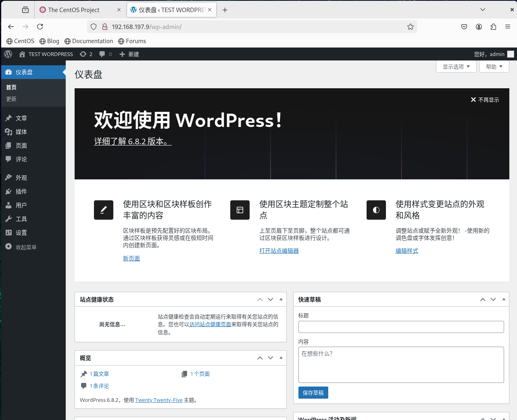
Task: Expand the 帮助 help dropdown
Action: pyautogui.click(x=494, y=67)
